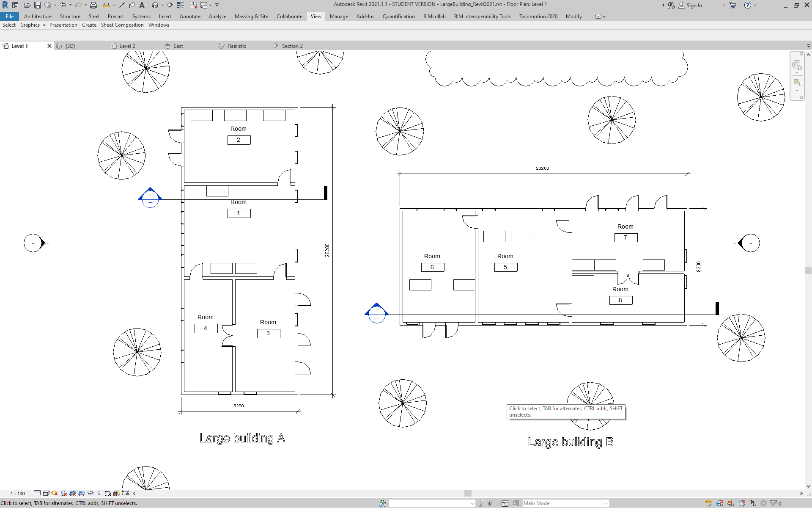Enable Reveal Hidden Elements lightbulb
Viewport: 812px width, 508px height.
tap(99, 493)
